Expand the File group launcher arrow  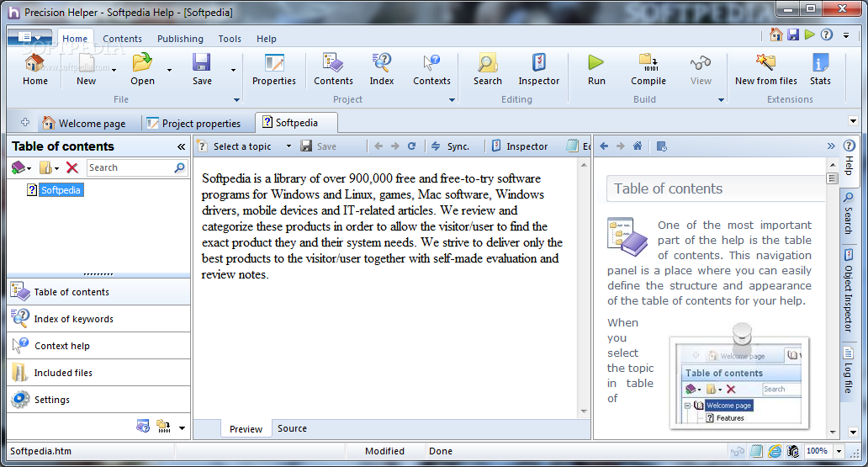pyautogui.click(x=237, y=100)
